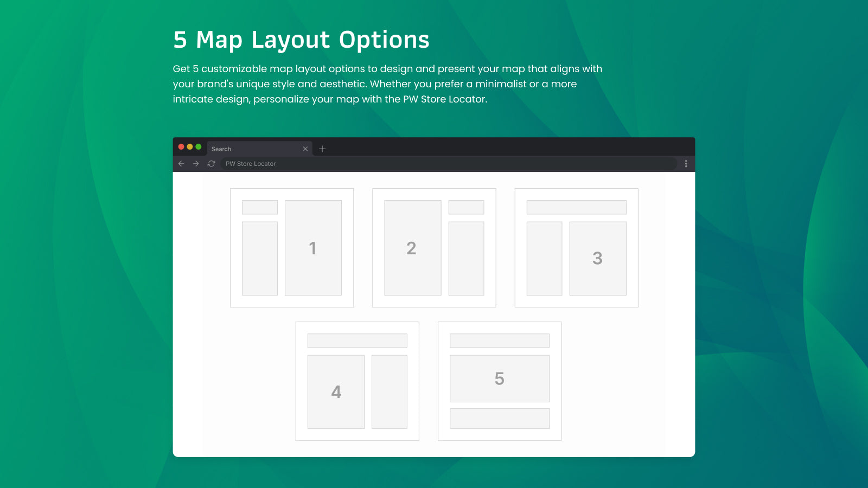Screen dimensions: 868x488
Task: Click the 5 Map Layout Options heading
Action: pyautogui.click(x=301, y=39)
